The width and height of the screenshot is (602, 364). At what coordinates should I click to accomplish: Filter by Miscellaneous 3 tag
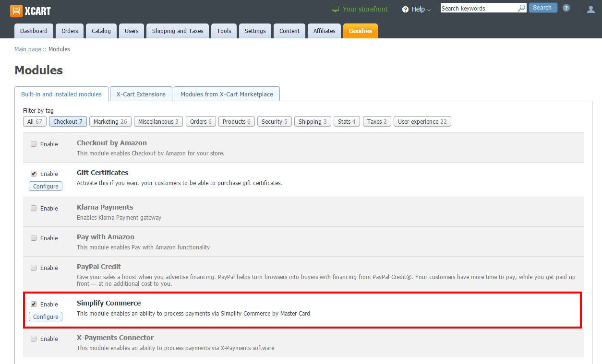click(158, 121)
